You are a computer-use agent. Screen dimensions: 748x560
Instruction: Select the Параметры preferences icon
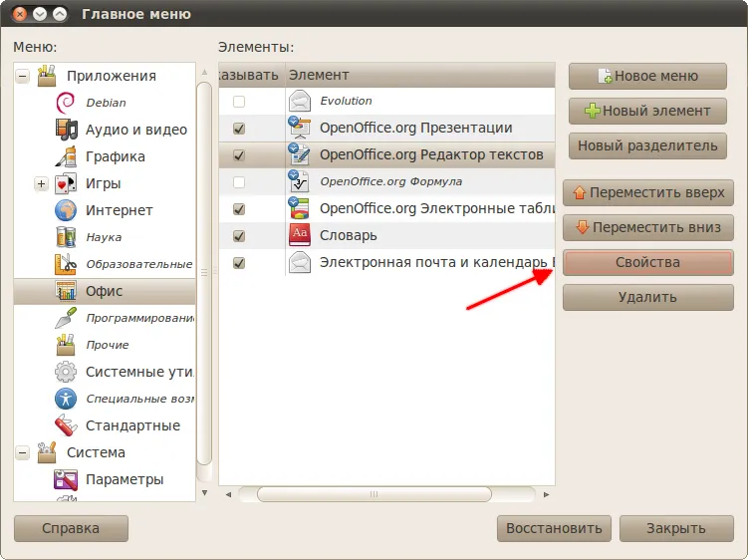(66, 479)
